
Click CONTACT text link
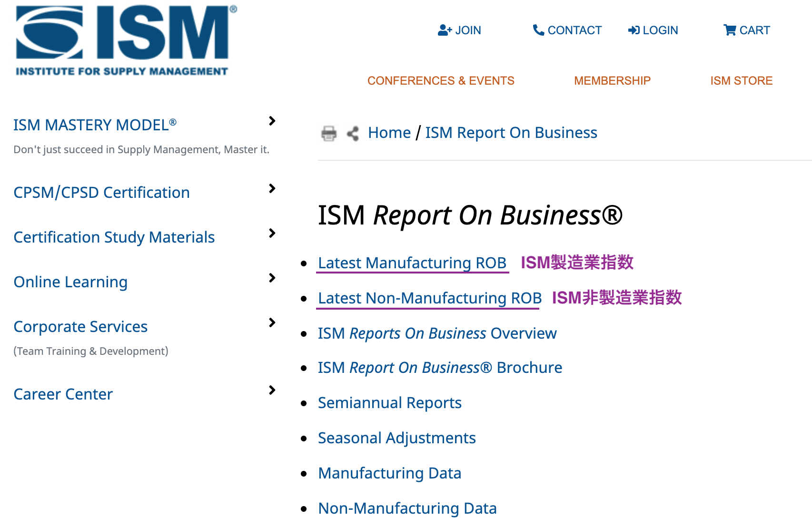point(574,30)
